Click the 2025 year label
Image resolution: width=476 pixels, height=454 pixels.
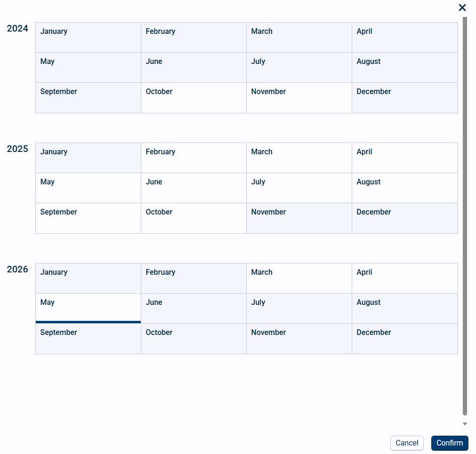[x=17, y=149]
